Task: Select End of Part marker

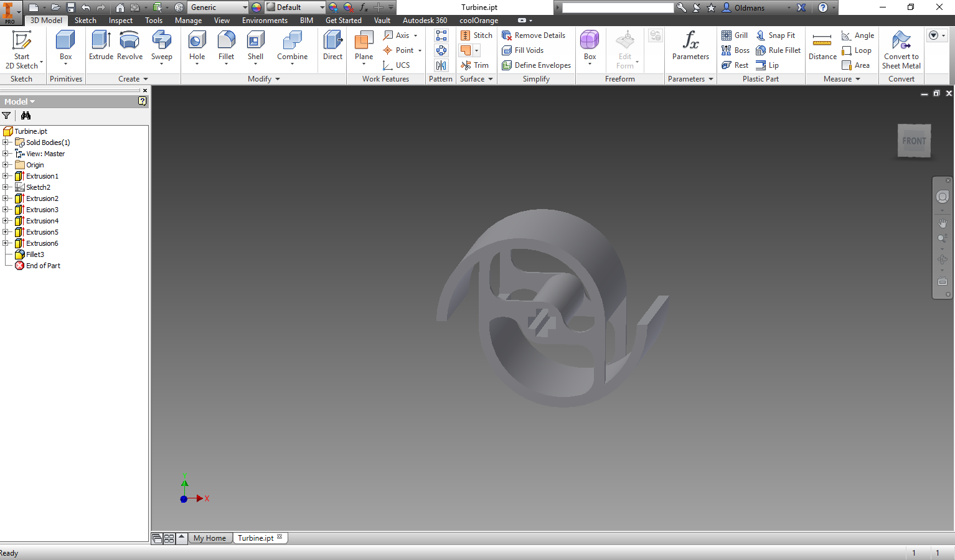Action: [37, 266]
